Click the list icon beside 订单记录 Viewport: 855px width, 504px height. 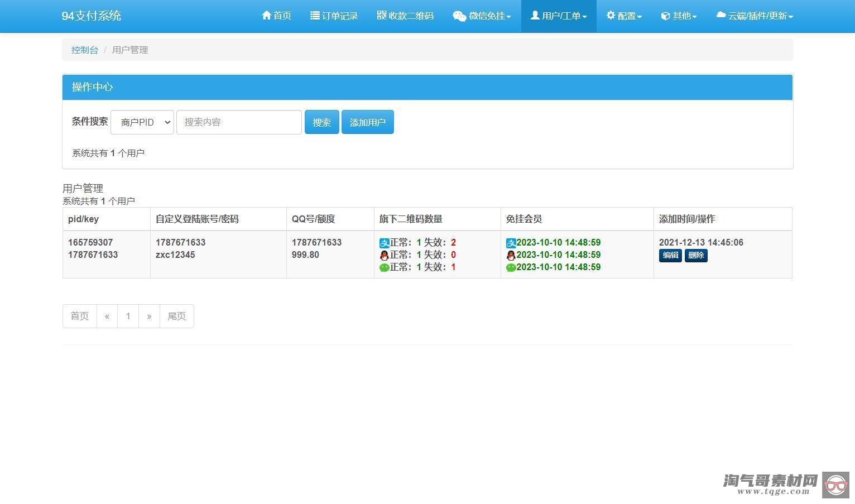tap(315, 16)
